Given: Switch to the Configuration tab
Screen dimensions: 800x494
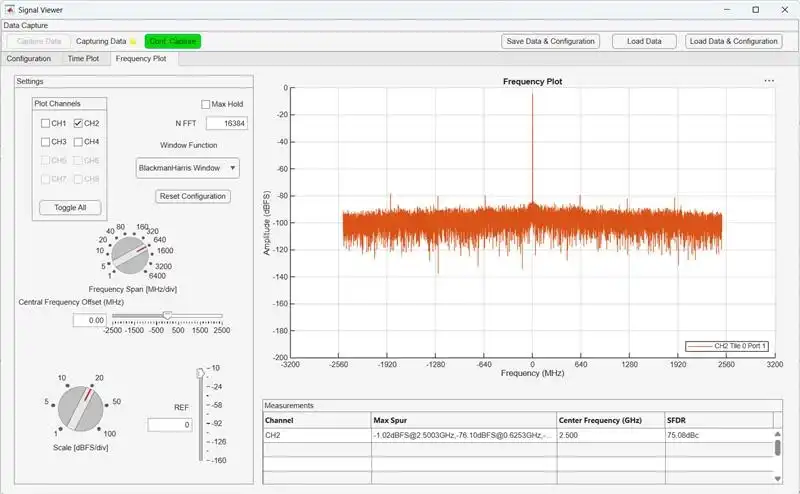Looking at the screenshot, I should [x=29, y=59].
